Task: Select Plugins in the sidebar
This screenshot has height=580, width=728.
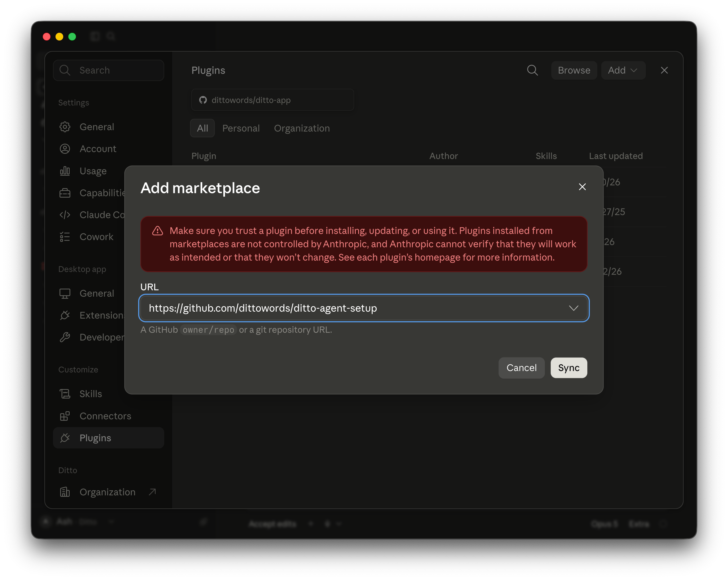Action: 109,438
